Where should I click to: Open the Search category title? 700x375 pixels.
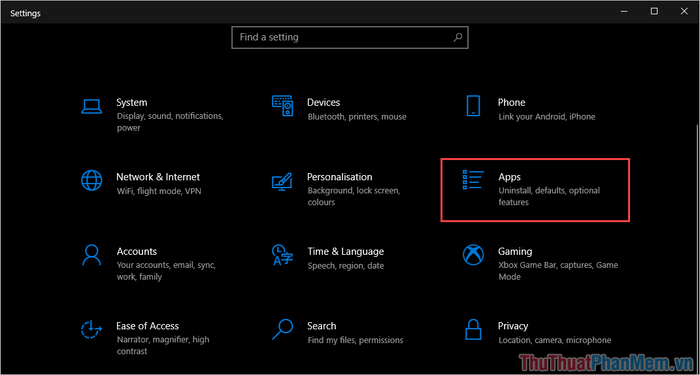coord(321,326)
